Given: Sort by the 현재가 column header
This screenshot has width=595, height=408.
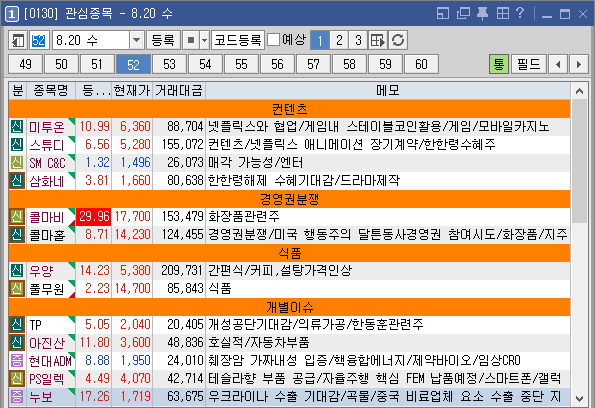Looking at the screenshot, I should tap(132, 90).
